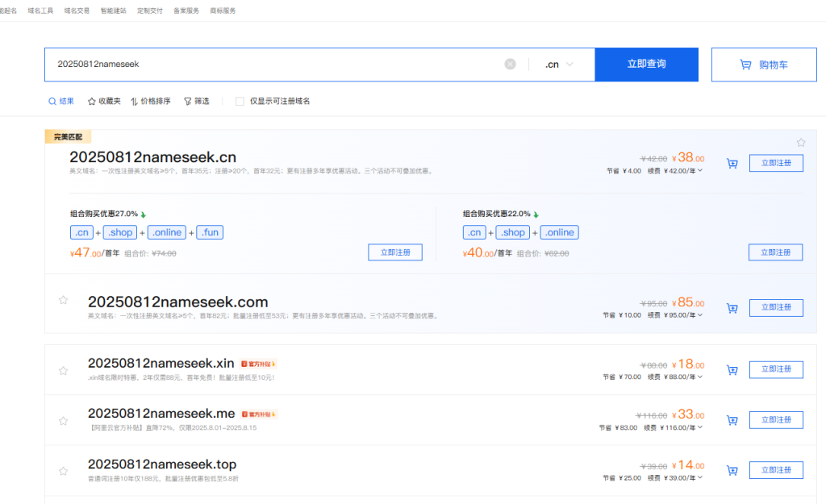The image size is (826, 504).
Task: Open the 购物车 shopping cart
Action: [x=764, y=65]
